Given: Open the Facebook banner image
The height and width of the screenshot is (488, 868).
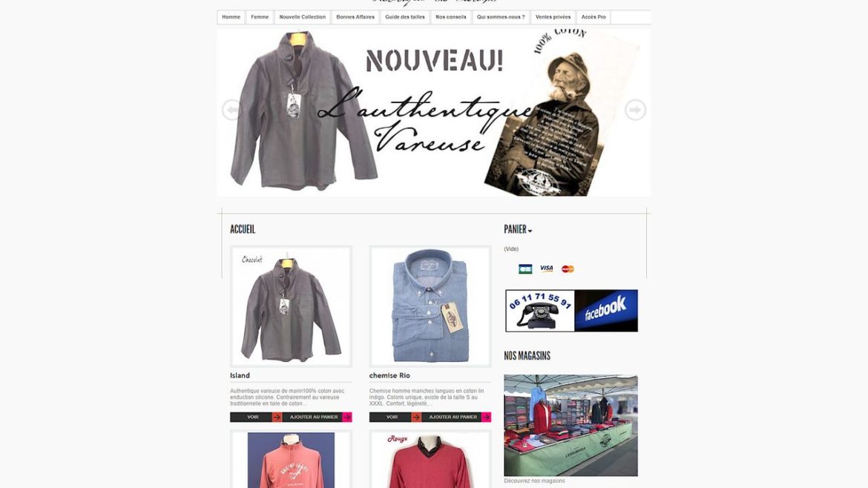Looking at the screenshot, I should pos(606,311).
